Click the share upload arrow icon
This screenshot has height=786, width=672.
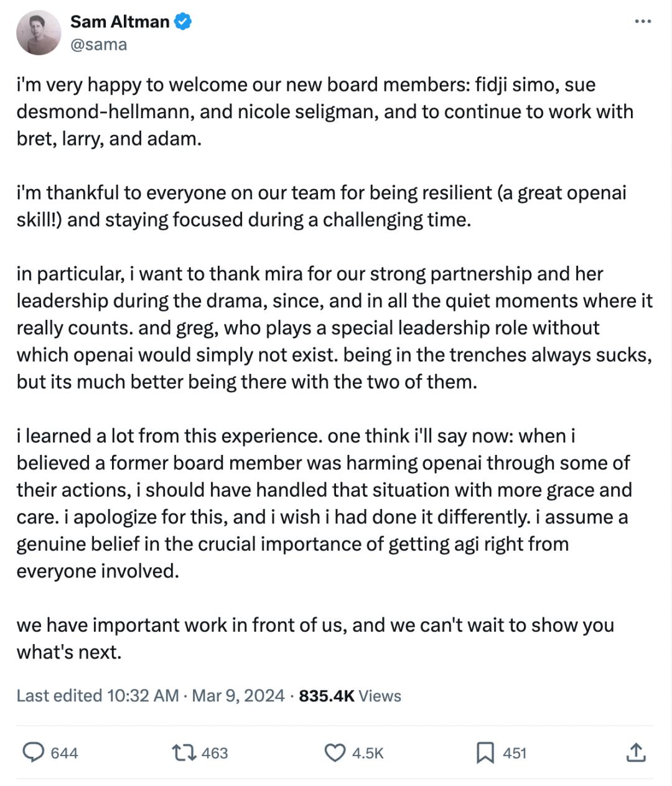pyautogui.click(x=635, y=752)
